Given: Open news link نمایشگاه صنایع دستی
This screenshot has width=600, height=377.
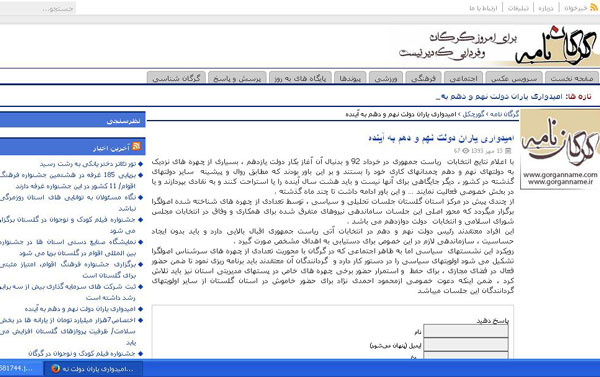Looking at the screenshot, I should [68, 247].
